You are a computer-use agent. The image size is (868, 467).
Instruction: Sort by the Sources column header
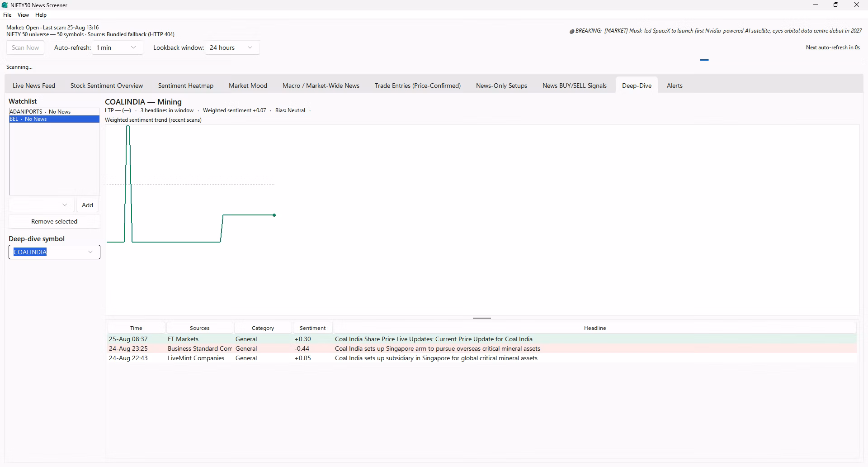pyautogui.click(x=199, y=328)
